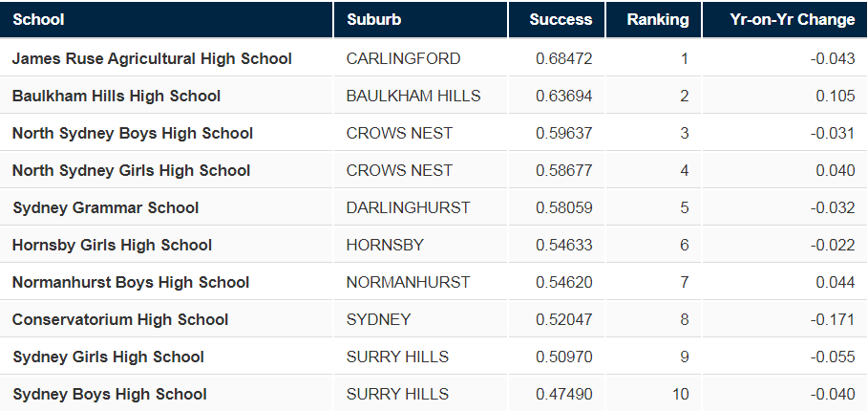Select Normanhurst Boys High School

click(131, 283)
